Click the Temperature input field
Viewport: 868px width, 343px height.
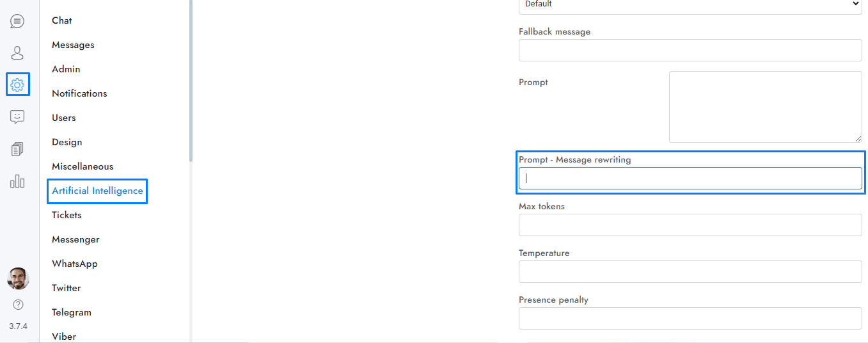pyautogui.click(x=690, y=271)
